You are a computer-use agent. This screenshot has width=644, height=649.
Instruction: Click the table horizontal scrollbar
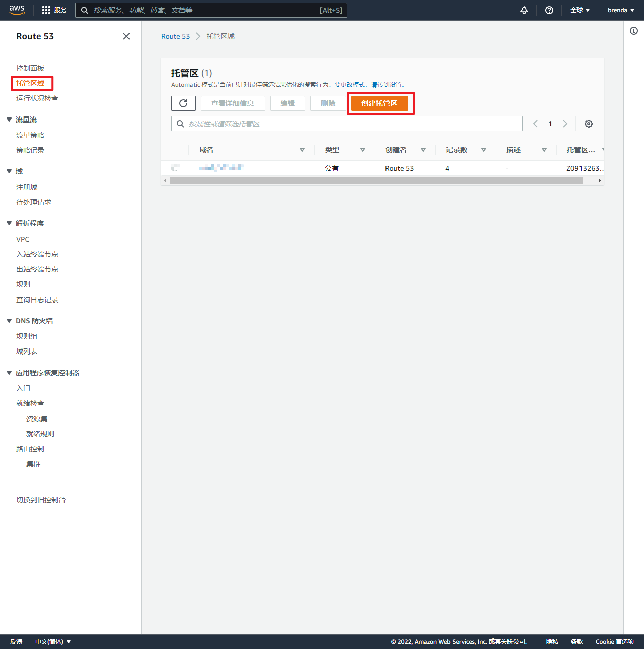click(x=376, y=180)
